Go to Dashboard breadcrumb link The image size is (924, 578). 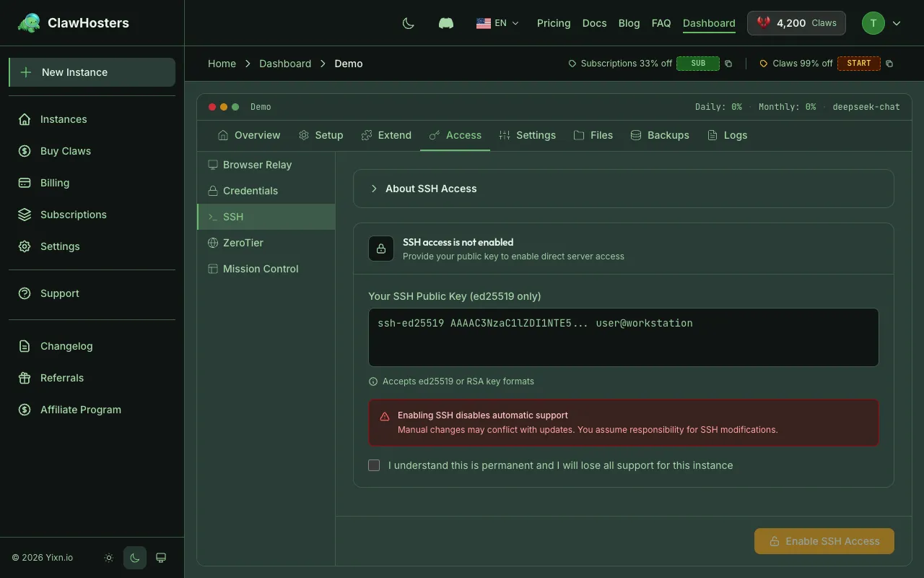[x=285, y=64]
